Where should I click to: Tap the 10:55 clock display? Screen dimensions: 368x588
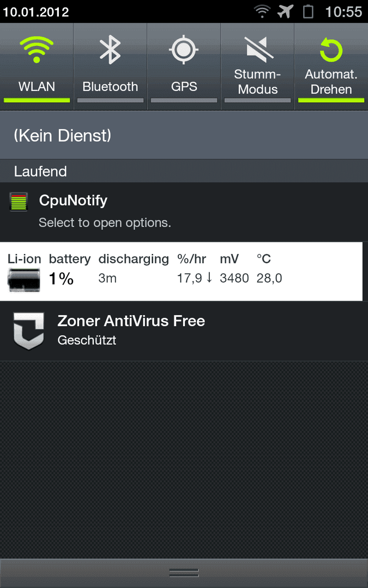point(343,11)
